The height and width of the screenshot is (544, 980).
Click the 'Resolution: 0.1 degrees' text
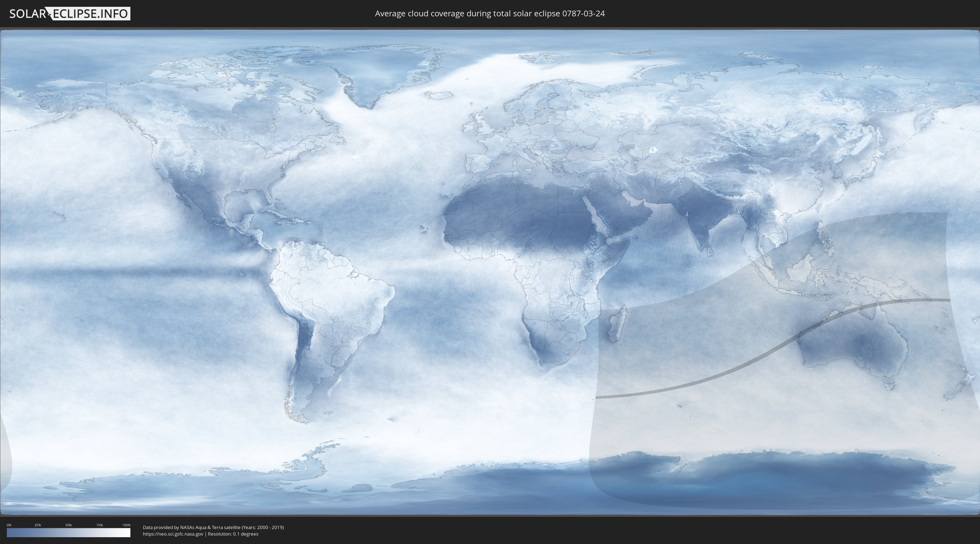[233, 534]
